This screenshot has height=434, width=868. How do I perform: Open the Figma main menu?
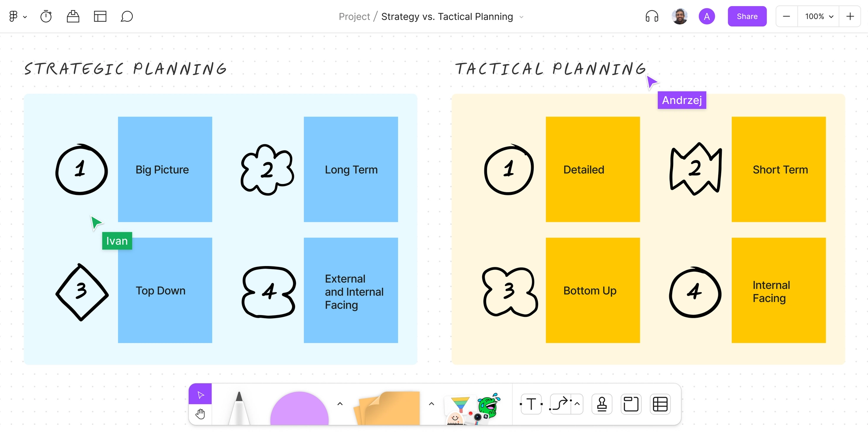point(17,16)
